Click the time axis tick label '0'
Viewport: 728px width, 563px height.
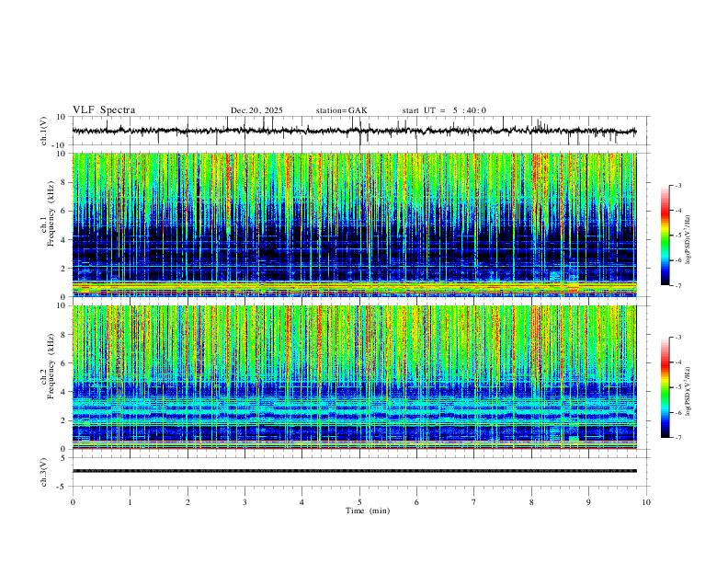point(73,502)
